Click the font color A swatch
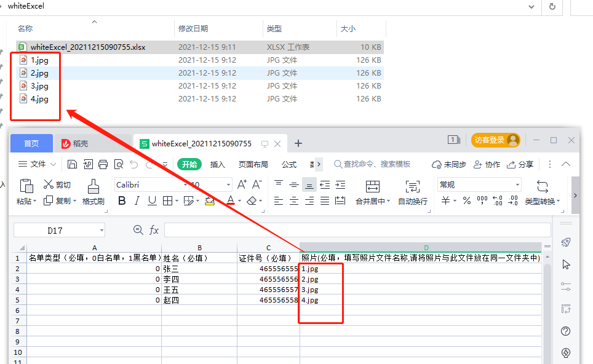 (x=231, y=200)
